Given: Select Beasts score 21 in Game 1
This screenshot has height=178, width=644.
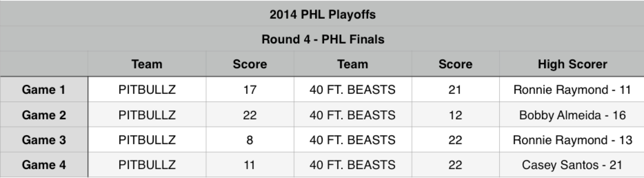Looking at the screenshot, I should (455, 90).
